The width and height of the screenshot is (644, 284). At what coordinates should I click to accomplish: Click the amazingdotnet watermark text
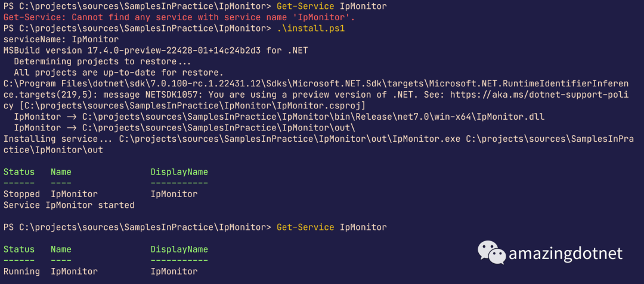(565, 254)
